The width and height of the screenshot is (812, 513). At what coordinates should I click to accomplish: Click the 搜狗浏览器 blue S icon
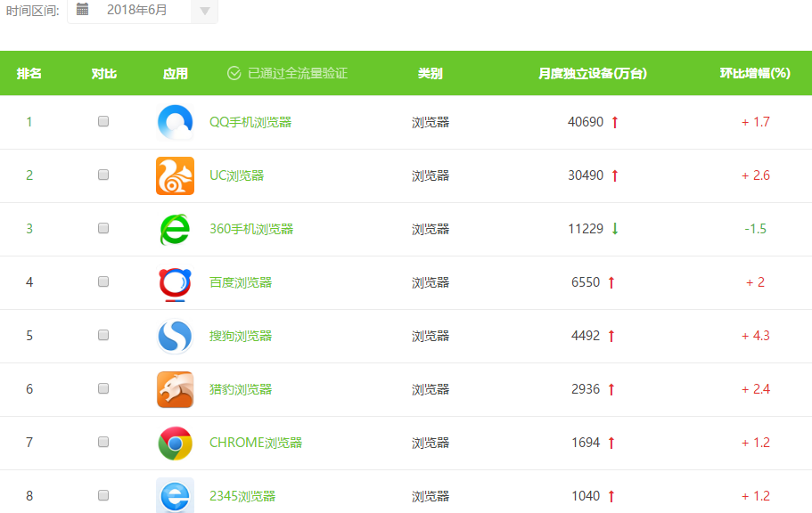[x=175, y=337]
